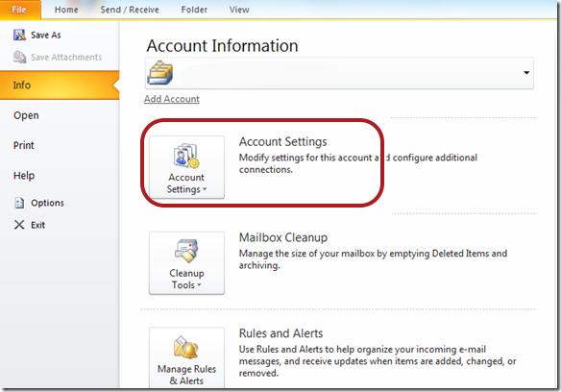
Task: Click the Save Attachments icon
Action: tap(19, 57)
